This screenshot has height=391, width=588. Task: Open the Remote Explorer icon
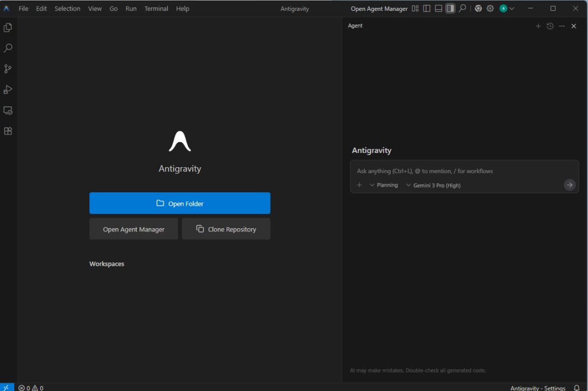pos(8,111)
